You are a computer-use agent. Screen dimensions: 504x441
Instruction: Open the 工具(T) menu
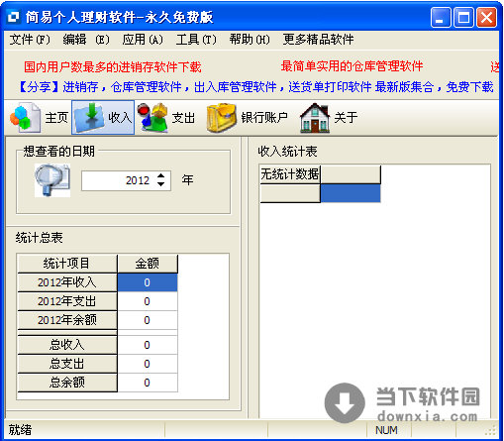click(x=196, y=40)
